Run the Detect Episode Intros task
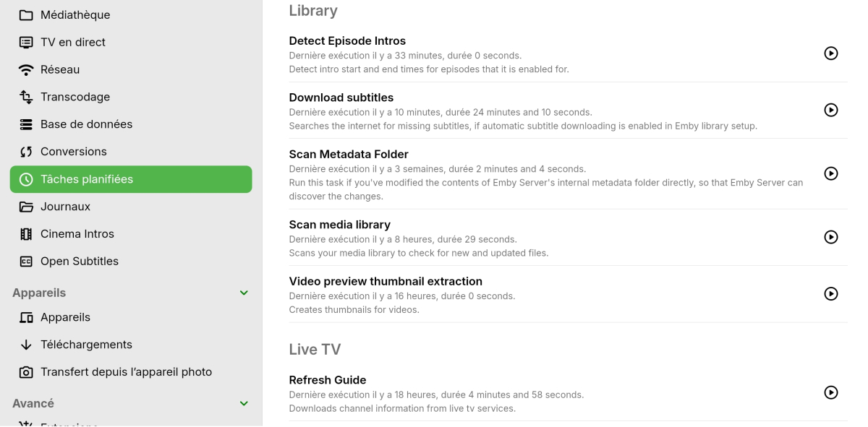Screen dimensions: 868x427 pyautogui.click(x=830, y=53)
